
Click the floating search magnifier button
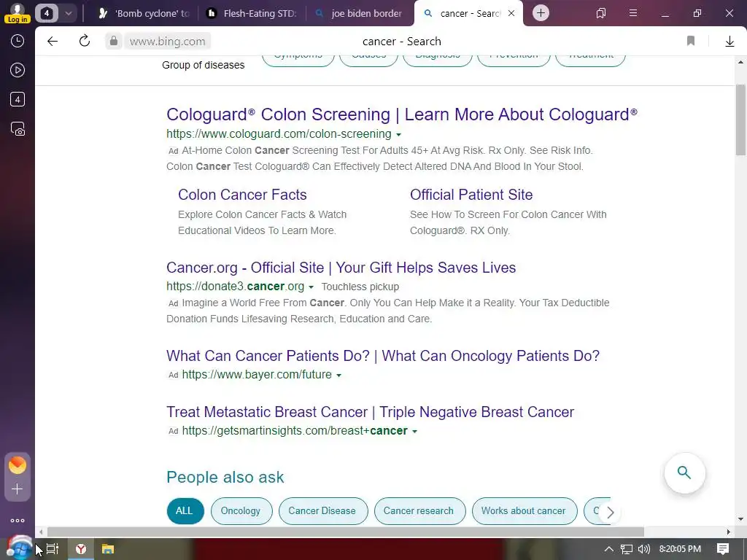(684, 472)
